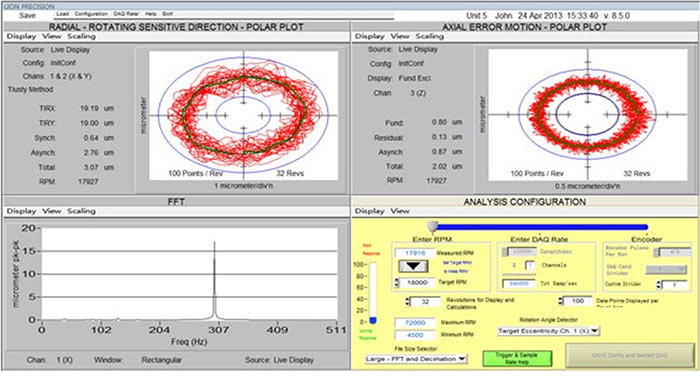Open Trigger & Sample Rate Help
The width and height of the screenshot is (700, 381).
[517, 358]
